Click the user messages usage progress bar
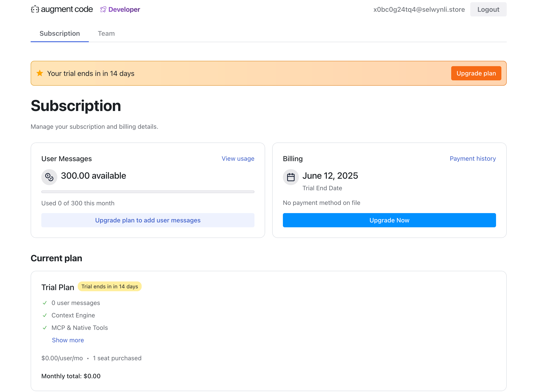 pos(148,192)
